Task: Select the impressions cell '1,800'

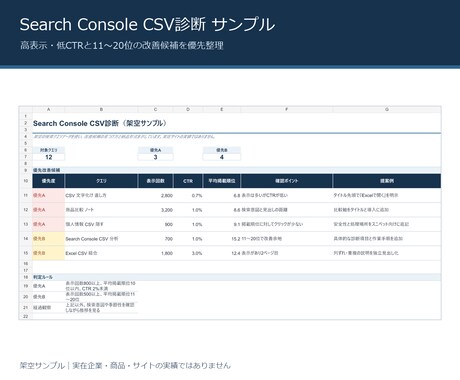Action: point(156,253)
